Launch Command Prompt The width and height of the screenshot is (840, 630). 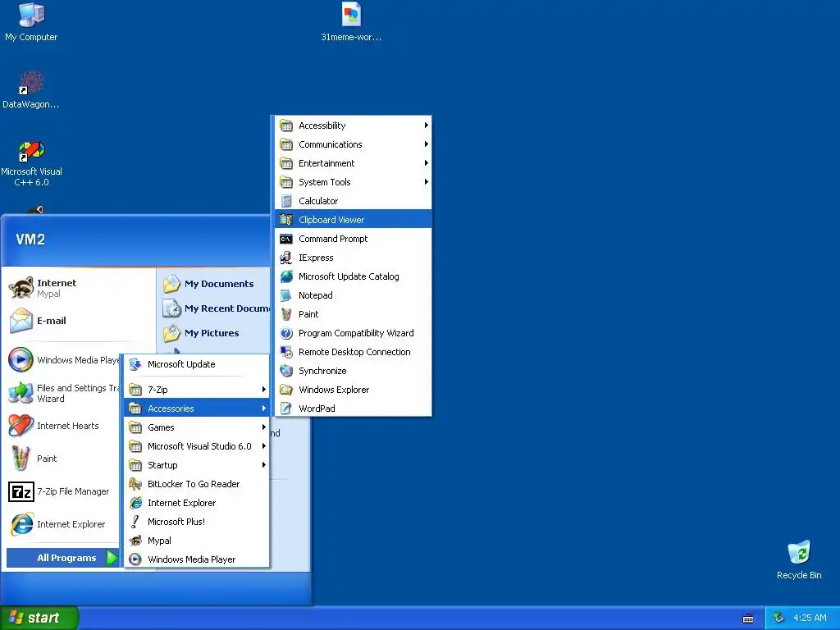(x=353, y=239)
